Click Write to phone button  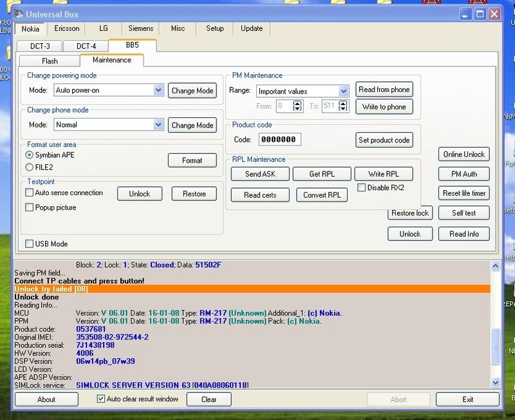(384, 107)
